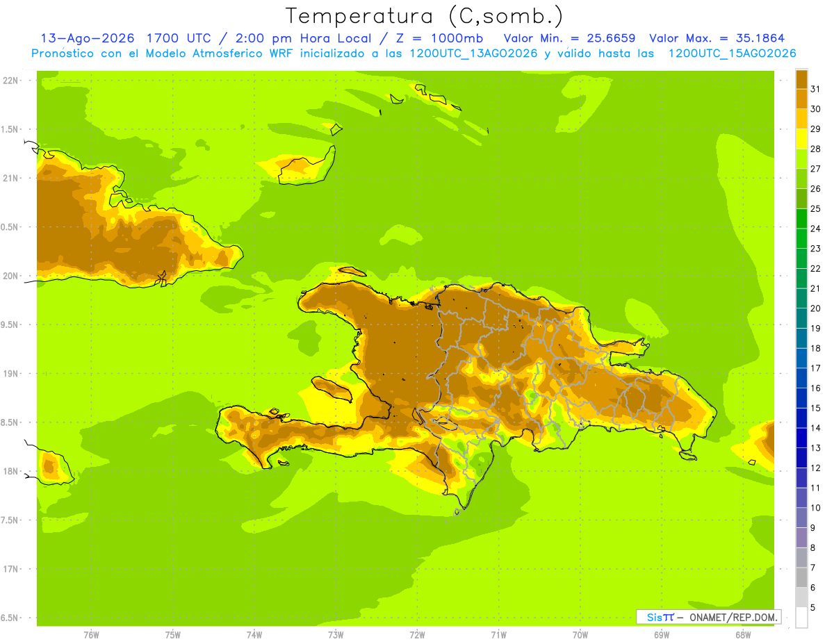
Task: Click the legend value '25'
Action: coord(816,208)
